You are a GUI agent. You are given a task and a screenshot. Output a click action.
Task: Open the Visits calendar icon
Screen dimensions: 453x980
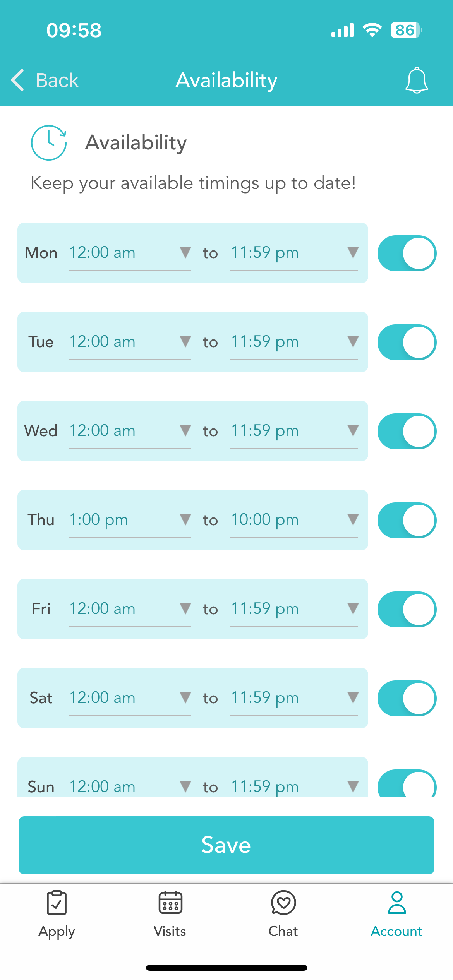point(170,903)
